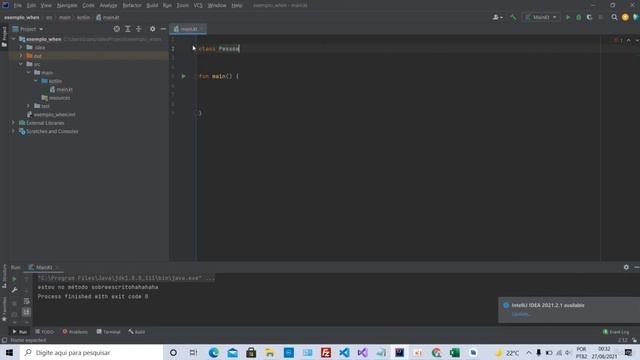Viewport: 640px width, 360px height.
Task: Open the VCS menu
Action: point(198,5)
